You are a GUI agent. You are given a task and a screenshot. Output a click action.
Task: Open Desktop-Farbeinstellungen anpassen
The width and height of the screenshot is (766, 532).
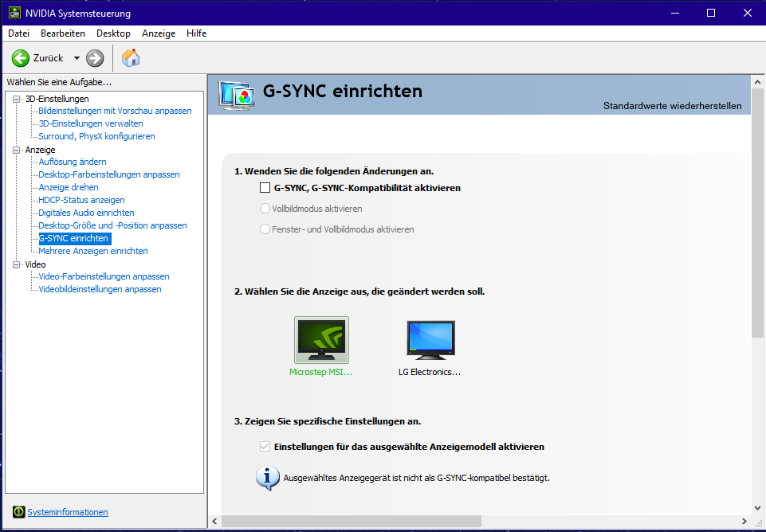tap(109, 174)
